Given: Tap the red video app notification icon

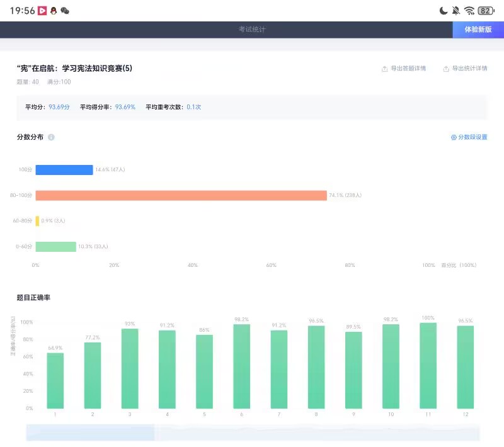Looking at the screenshot, I should (x=42, y=11).
